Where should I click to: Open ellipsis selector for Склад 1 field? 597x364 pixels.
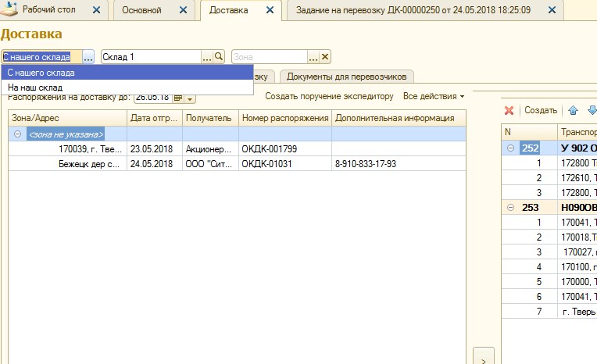(x=207, y=57)
